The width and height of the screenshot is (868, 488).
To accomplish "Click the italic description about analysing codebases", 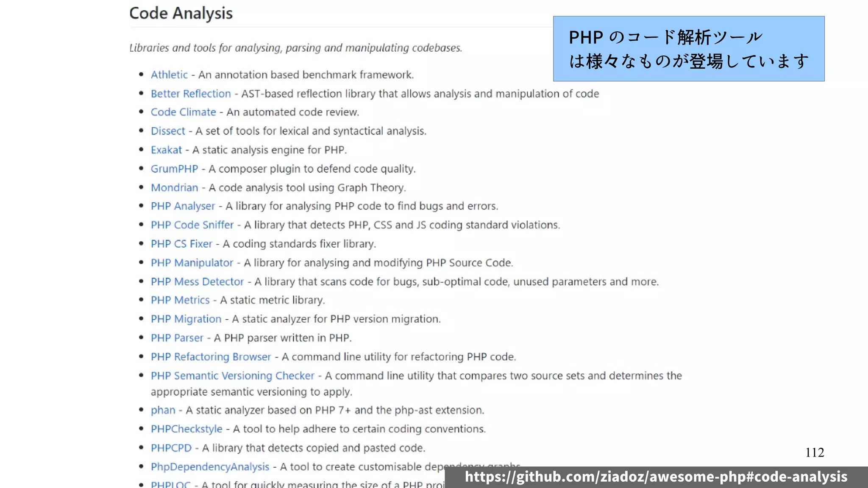I will (x=296, y=47).
